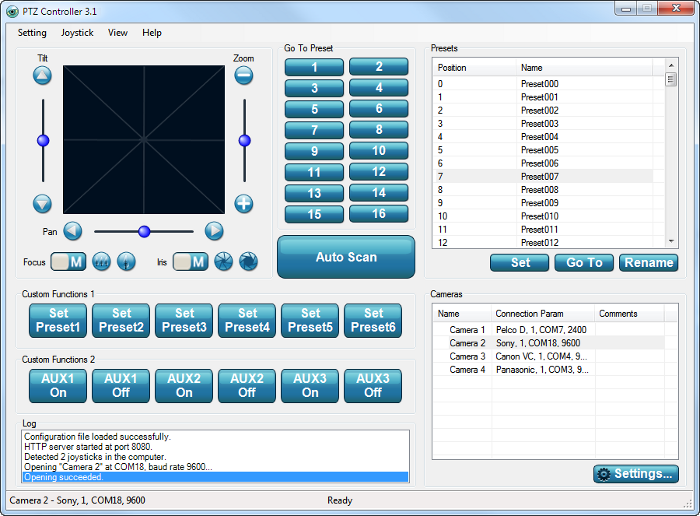
Task: Select log line 'Opening succeeded.'
Action: [x=215, y=477]
